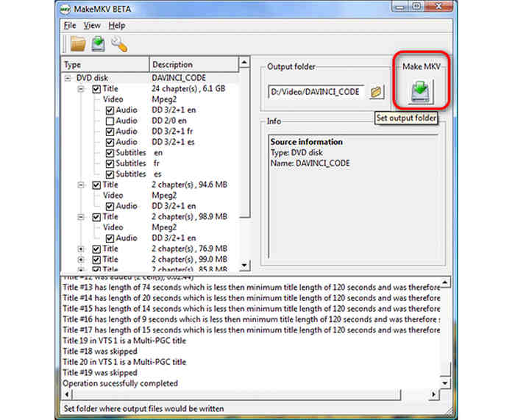Click the Title #16 length log line
Viewport: 515px width, 420px height.
pos(252,319)
